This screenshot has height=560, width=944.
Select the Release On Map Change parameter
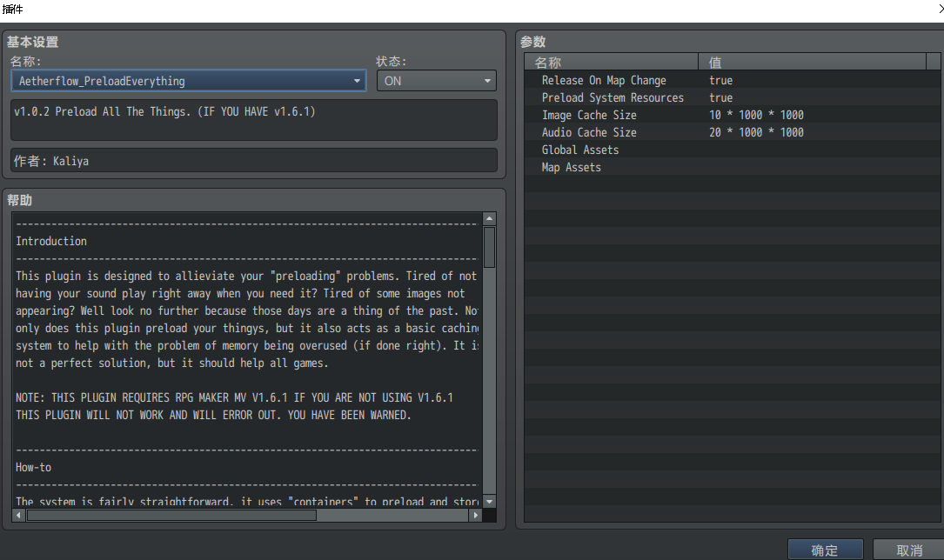coord(604,80)
